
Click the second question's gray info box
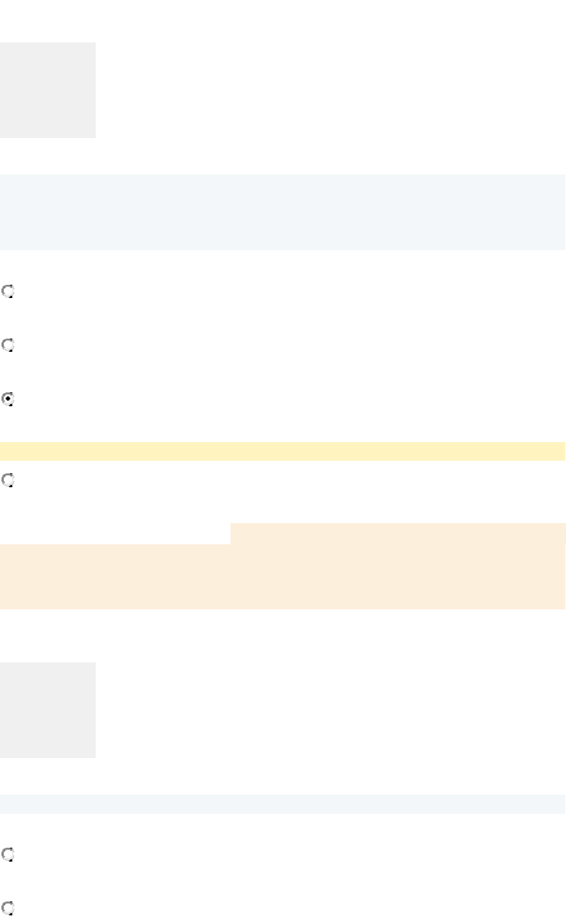tap(48, 710)
